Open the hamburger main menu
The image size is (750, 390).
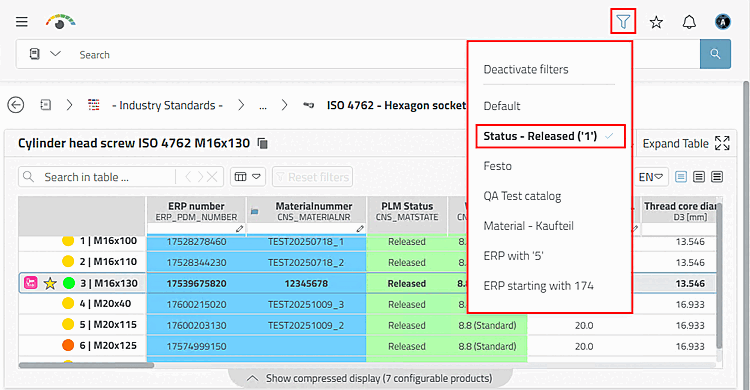pyautogui.click(x=22, y=22)
